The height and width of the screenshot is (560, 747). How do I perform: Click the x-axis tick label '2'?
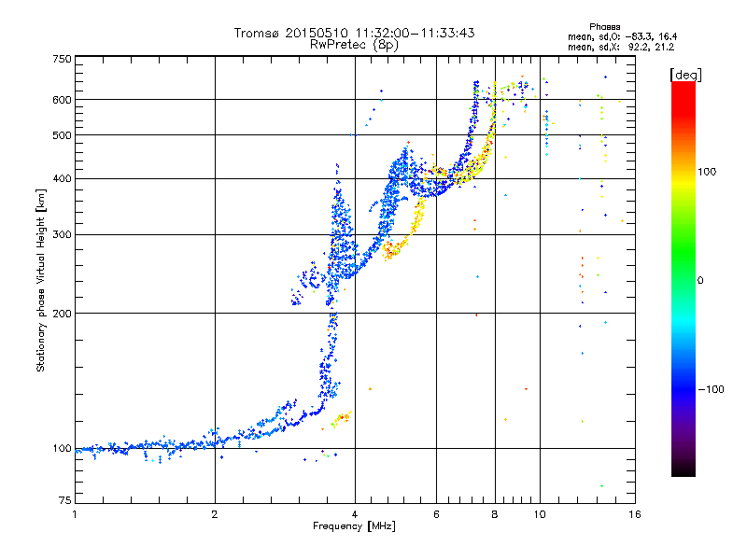pos(215,514)
